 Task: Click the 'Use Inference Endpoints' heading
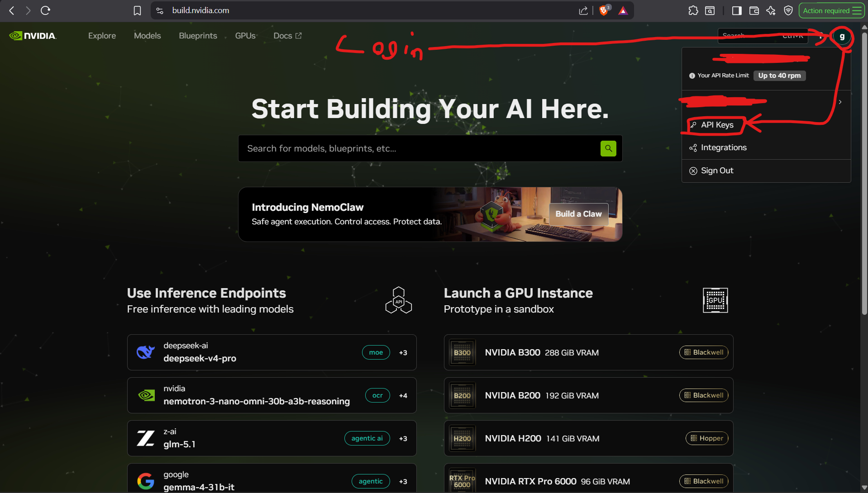click(206, 293)
